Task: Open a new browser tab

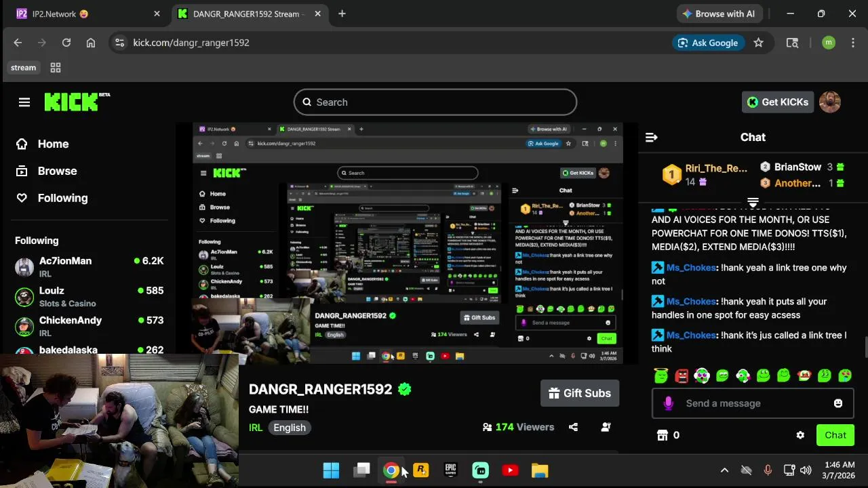Action: 342,14
